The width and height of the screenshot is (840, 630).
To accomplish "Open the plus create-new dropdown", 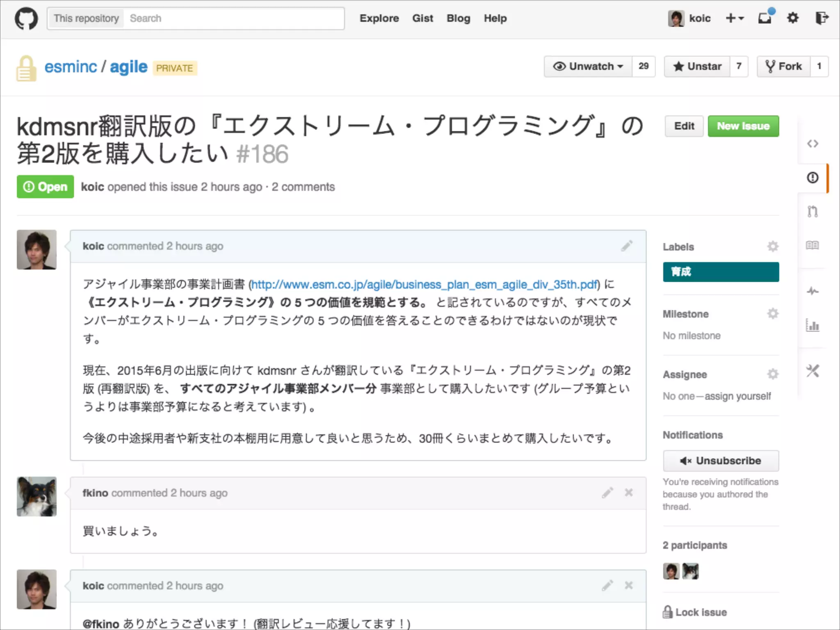I will click(735, 18).
